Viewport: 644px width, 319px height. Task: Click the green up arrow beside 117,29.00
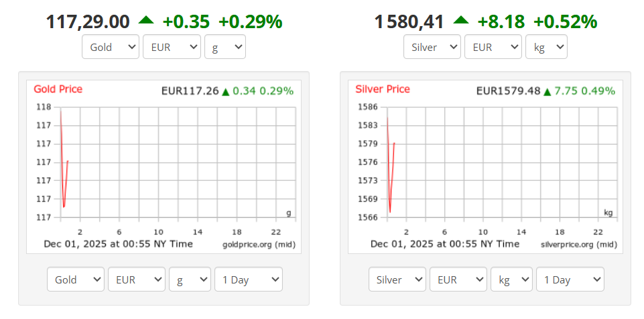[x=146, y=21]
